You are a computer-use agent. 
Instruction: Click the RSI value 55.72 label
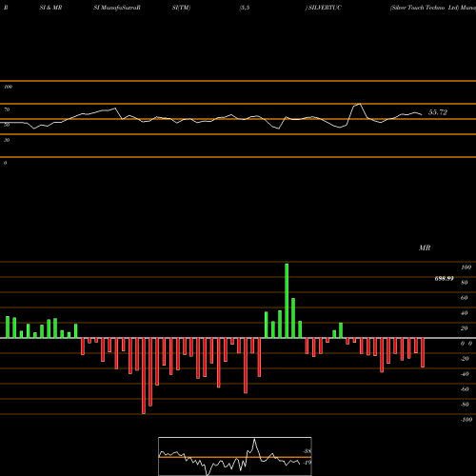tap(438, 112)
